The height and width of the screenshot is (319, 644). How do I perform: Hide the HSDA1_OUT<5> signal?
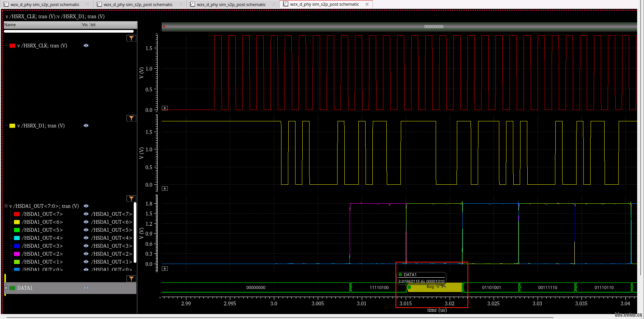point(86,230)
